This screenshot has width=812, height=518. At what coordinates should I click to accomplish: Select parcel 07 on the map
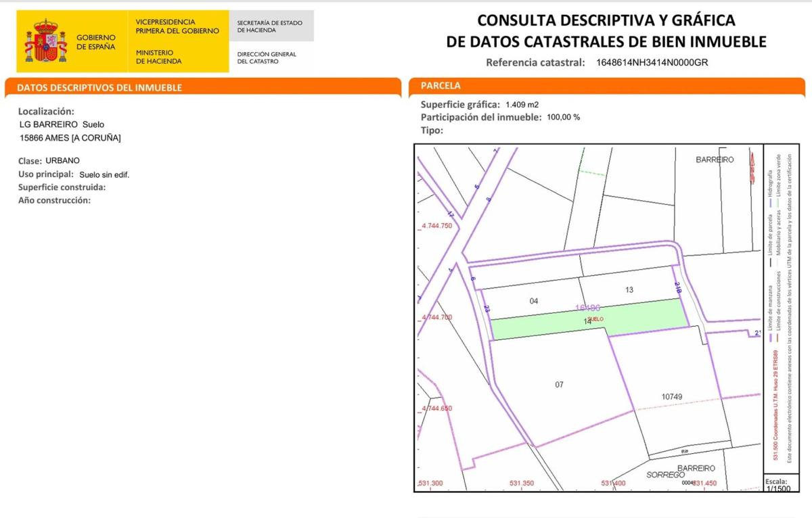click(559, 385)
